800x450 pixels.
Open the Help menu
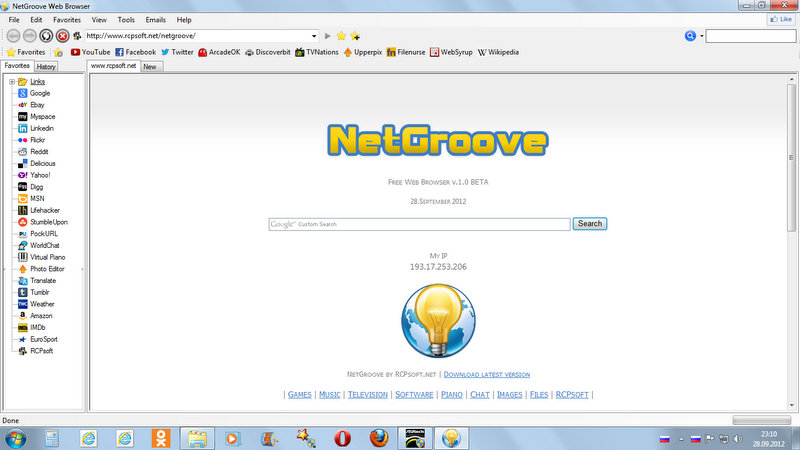tap(184, 20)
